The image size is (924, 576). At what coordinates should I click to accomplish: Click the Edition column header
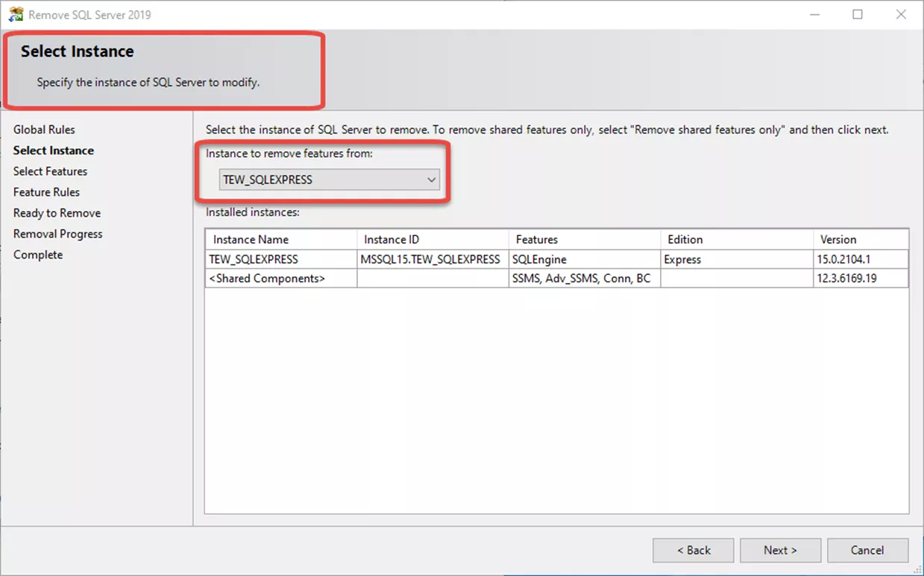pyautogui.click(x=736, y=239)
